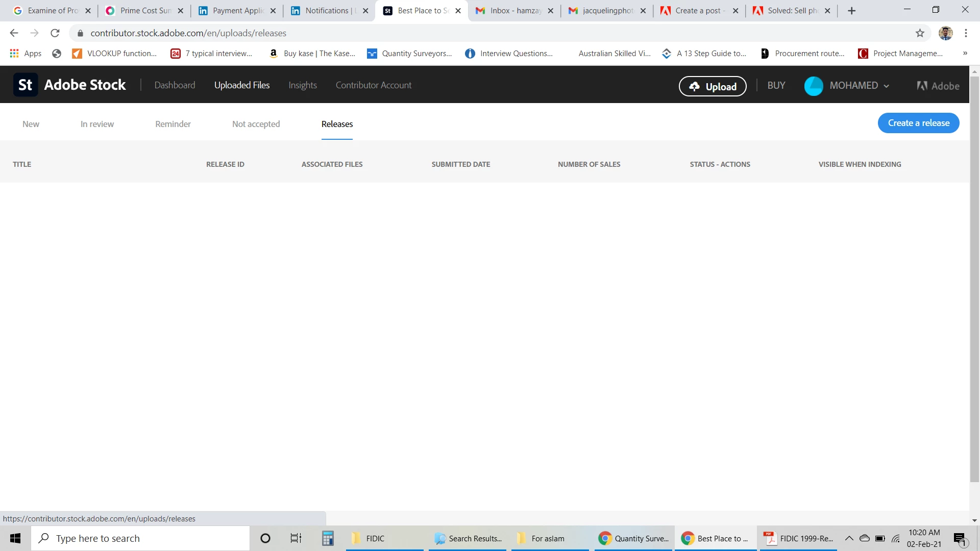Click the Adobe Stock St logo icon
The image size is (980, 551).
[x=25, y=85]
